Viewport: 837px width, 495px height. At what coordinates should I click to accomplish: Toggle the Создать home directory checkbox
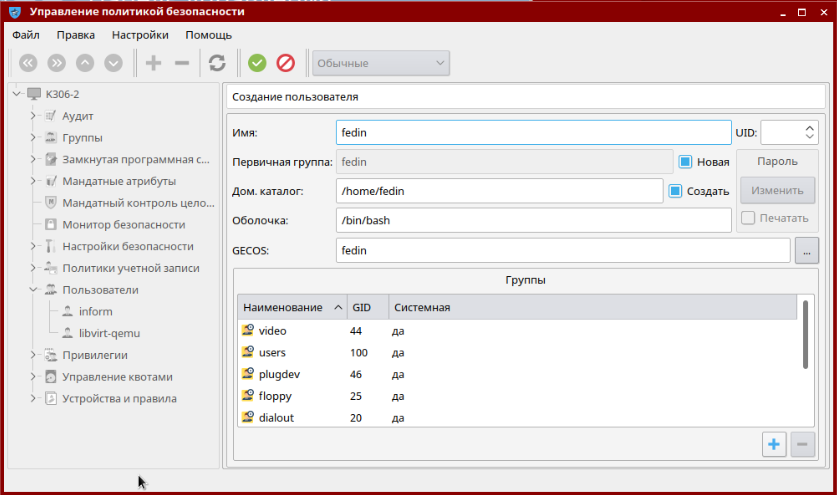click(675, 191)
